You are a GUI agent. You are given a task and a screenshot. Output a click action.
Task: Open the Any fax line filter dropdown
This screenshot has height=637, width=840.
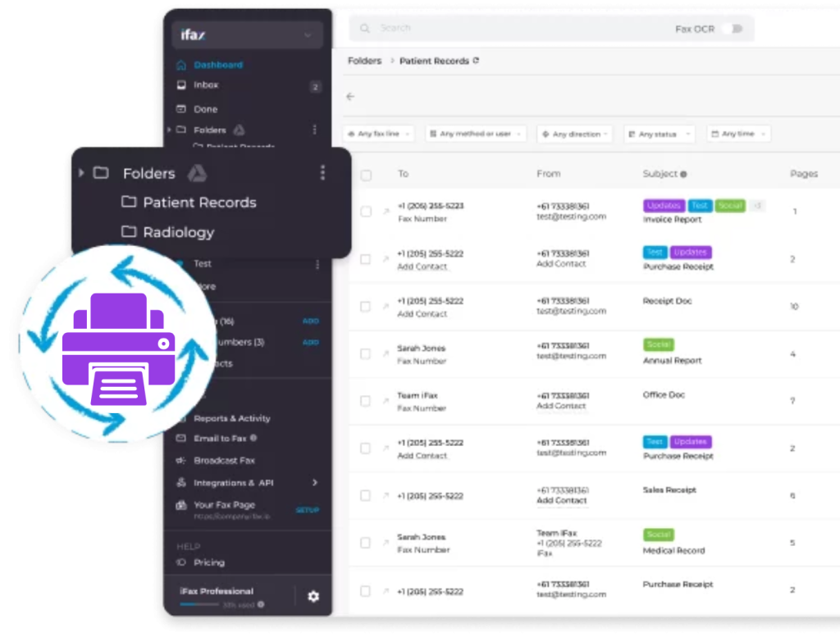coord(377,134)
